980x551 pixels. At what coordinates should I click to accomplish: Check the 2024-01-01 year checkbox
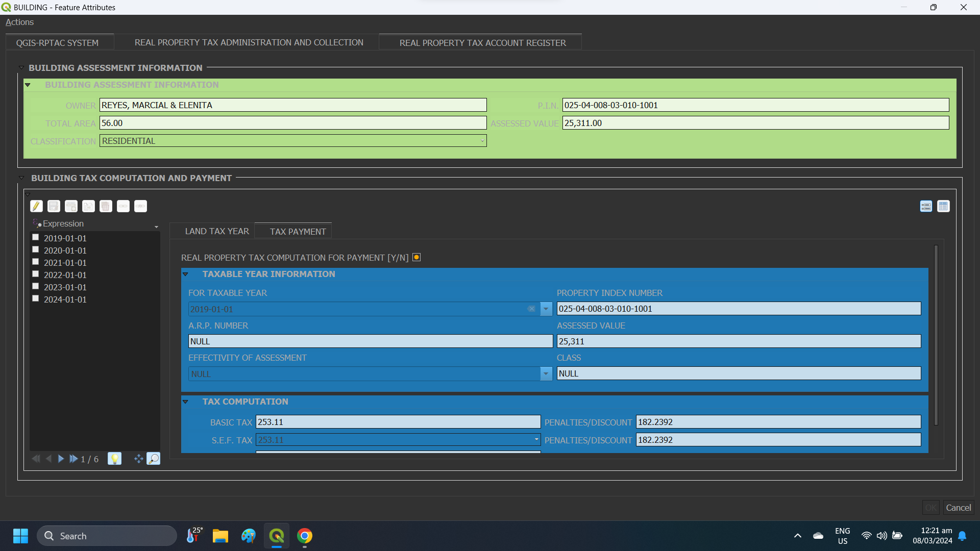coord(35,298)
